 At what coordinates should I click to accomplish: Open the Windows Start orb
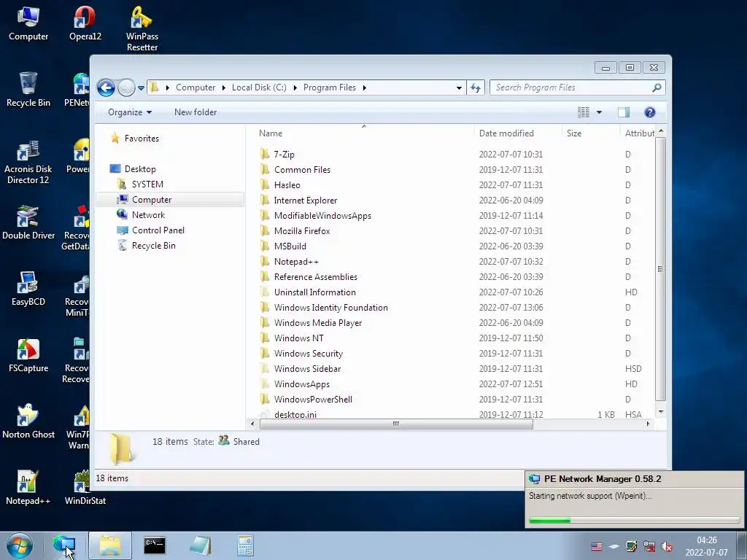[x=20, y=545]
